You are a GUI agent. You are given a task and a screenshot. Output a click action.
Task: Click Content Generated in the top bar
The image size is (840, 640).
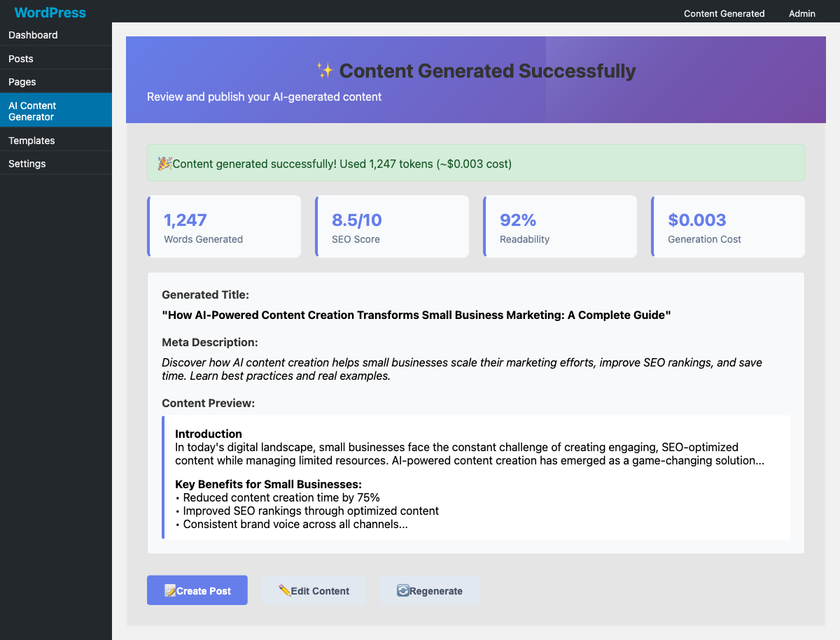[x=724, y=13]
